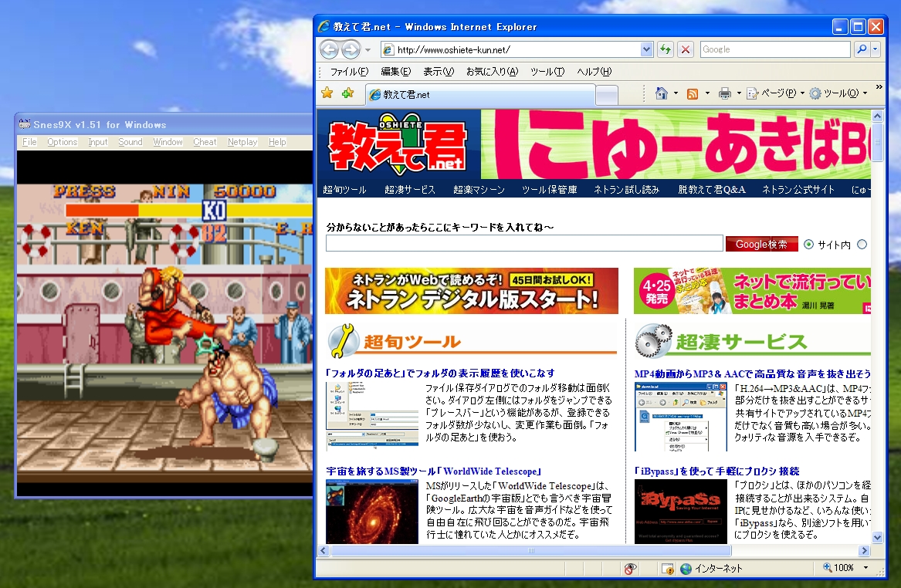Click the privacy eye icon in status bar
This screenshot has width=901, height=588.
pyautogui.click(x=630, y=569)
